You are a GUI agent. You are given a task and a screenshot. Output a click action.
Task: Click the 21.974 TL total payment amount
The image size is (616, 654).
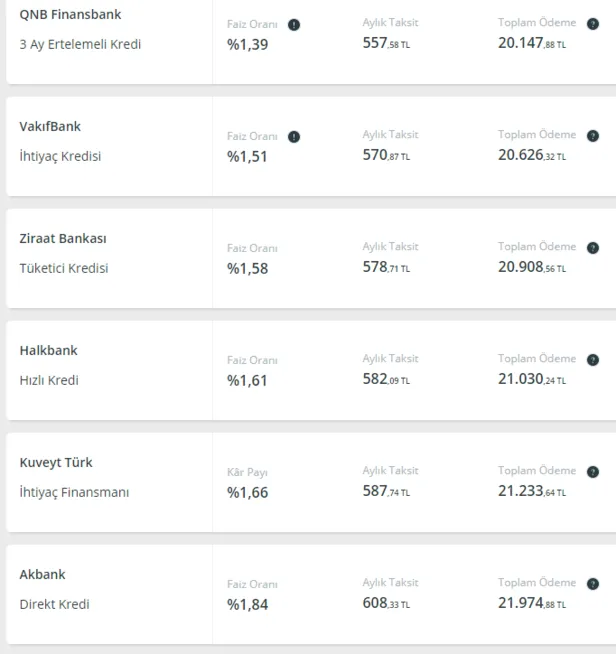(x=532, y=604)
